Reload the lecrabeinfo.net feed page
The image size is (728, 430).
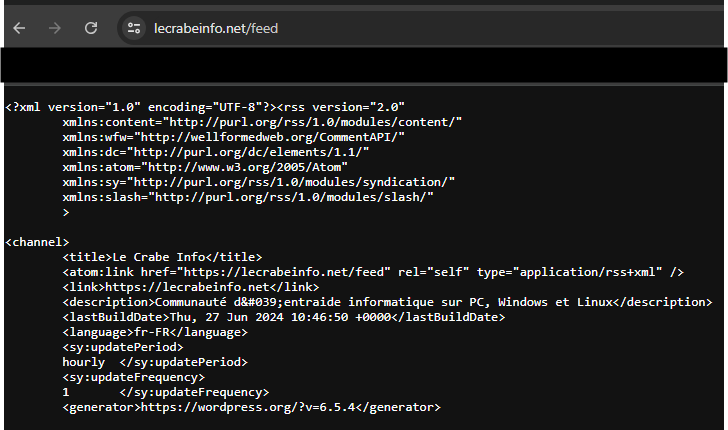pos(91,28)
